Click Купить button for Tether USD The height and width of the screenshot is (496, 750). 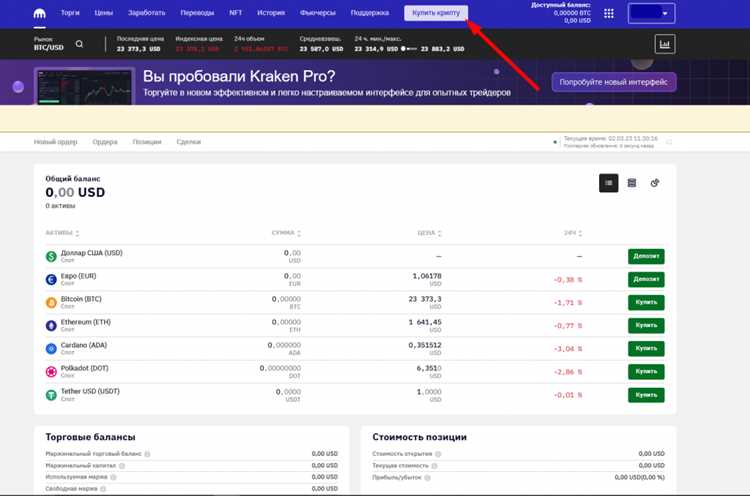(x=646, y=395)
